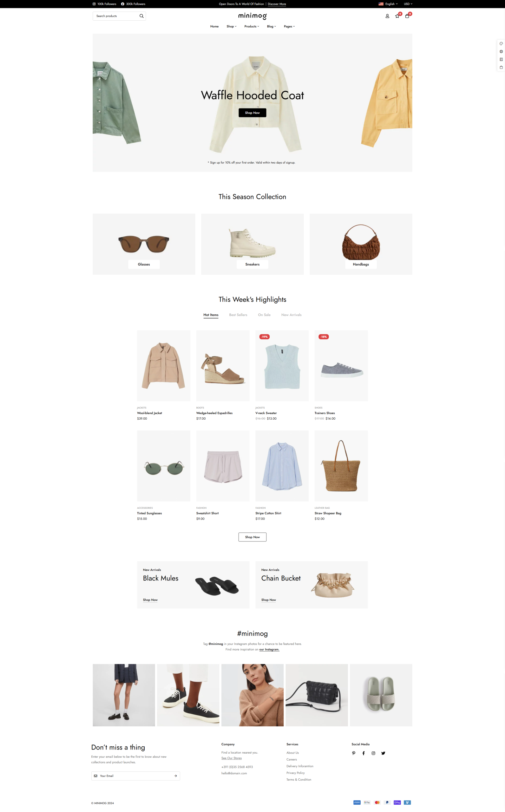Open the shopping cart bag icon
The height and width of the screenshot is (812, 505).
[x=407, y=16]
